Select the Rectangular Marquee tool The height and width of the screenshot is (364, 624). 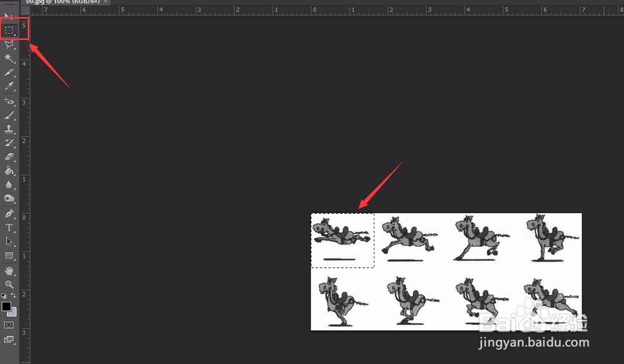click(x=9, y=30)
